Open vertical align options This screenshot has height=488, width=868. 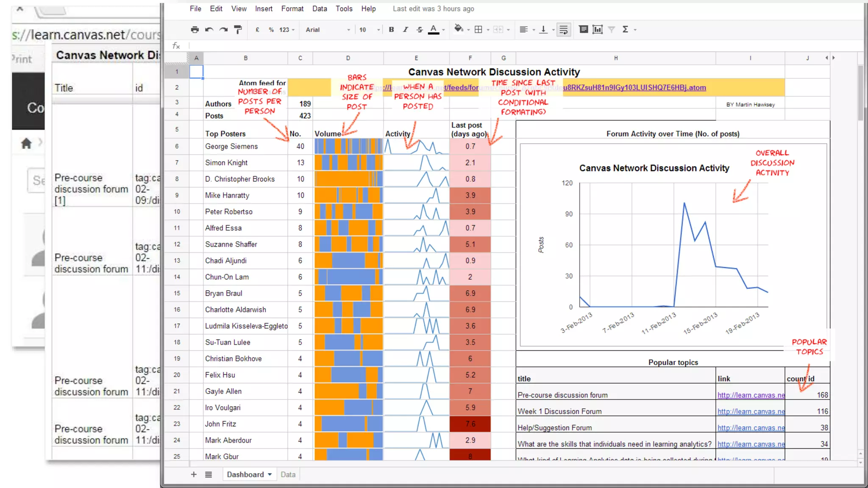543,30
